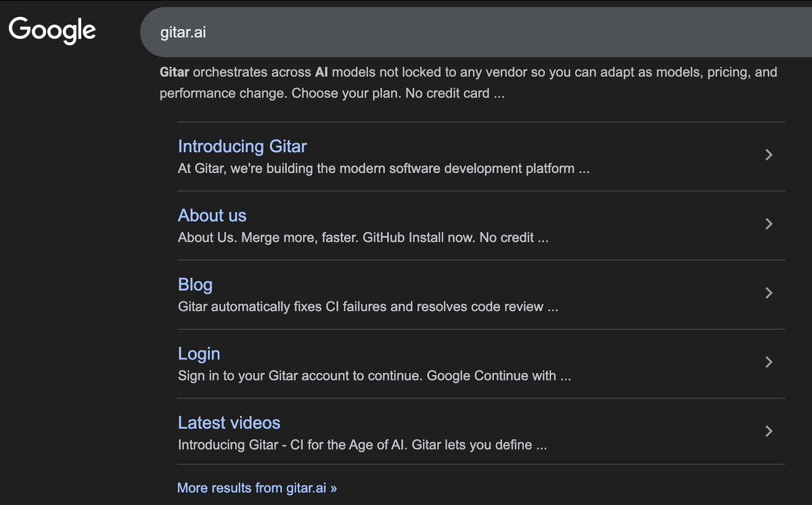
Task: Click the description under Introducing Gitar
Action: pyautogui.click(x=384, y=168)
